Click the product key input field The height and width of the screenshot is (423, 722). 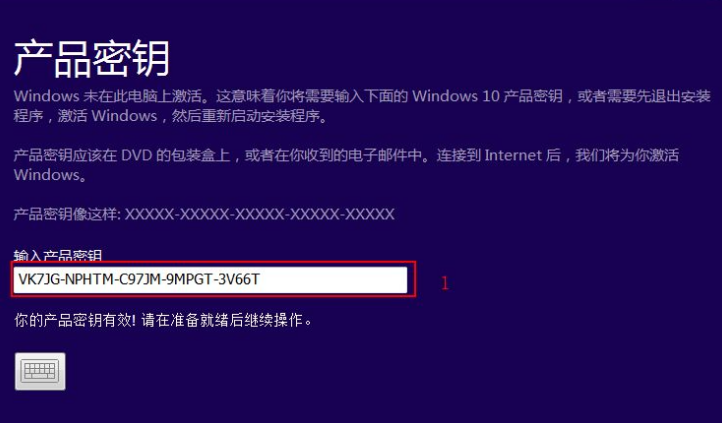click(210, 279)
